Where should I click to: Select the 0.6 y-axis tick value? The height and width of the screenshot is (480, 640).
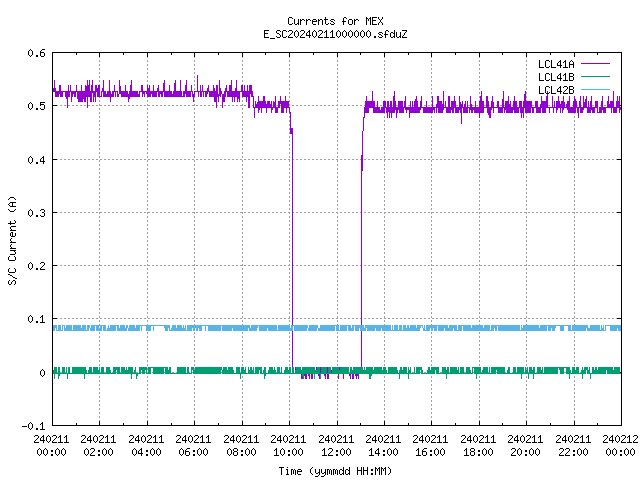[37, 53]
